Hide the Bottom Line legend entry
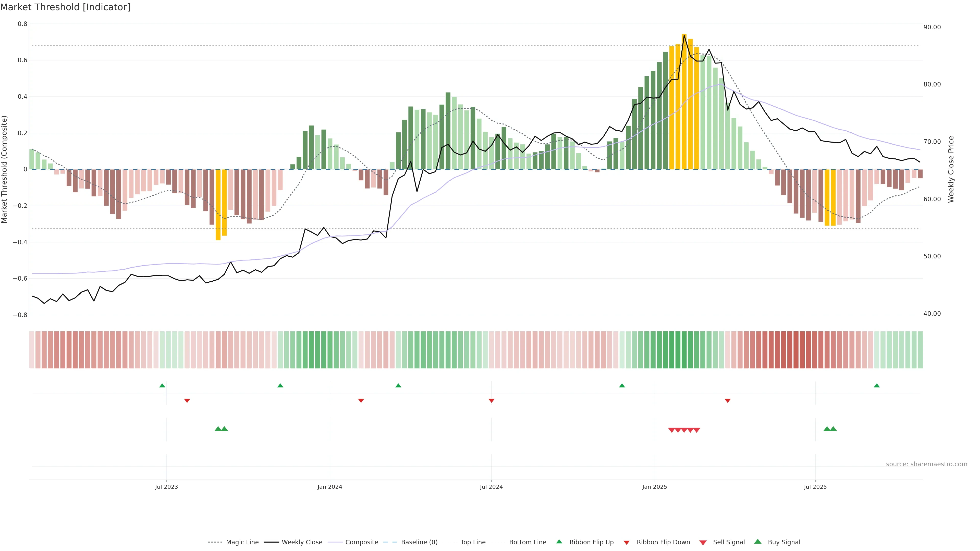This screenshot has width=980, height=551. (x=527, y=542)
